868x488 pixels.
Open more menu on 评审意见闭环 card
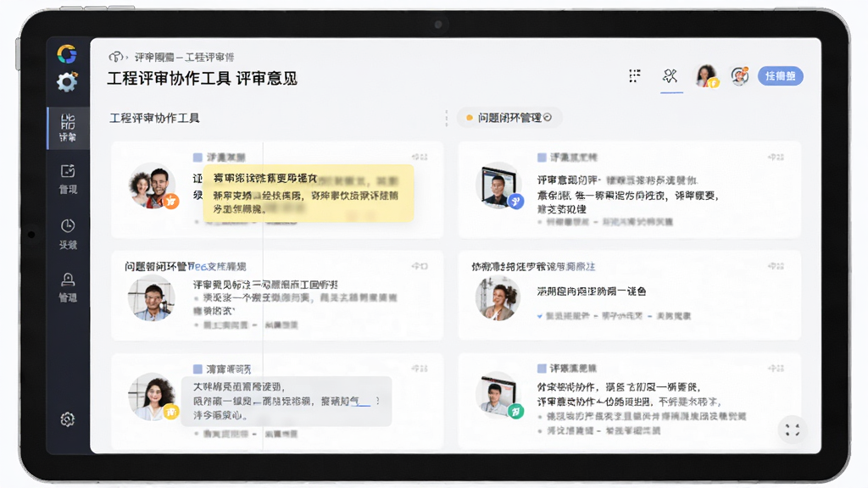[776, 157]
